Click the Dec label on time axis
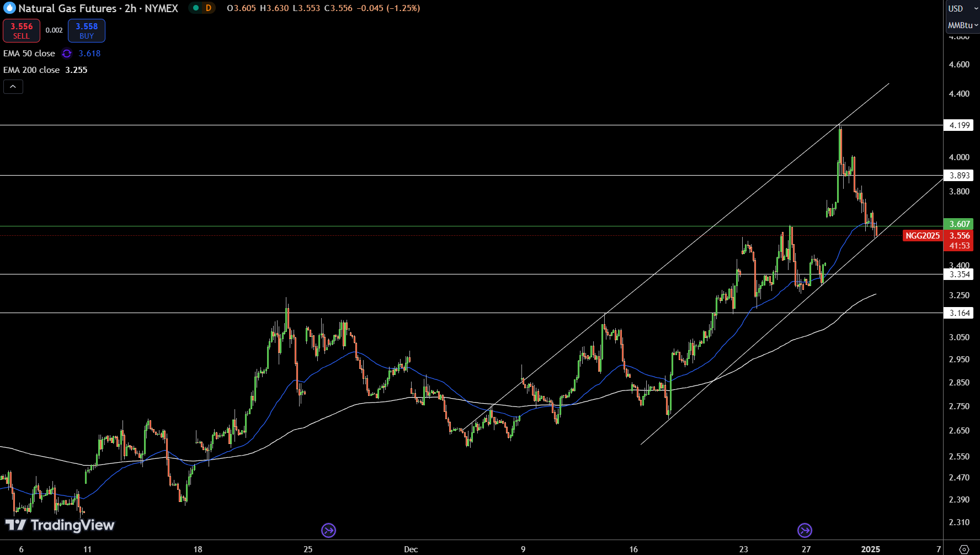 411,549
